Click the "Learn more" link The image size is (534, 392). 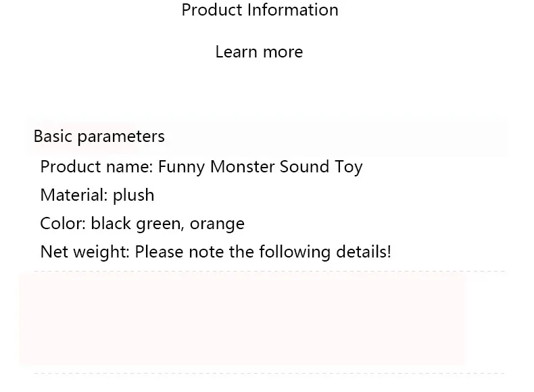click(259, 52)
